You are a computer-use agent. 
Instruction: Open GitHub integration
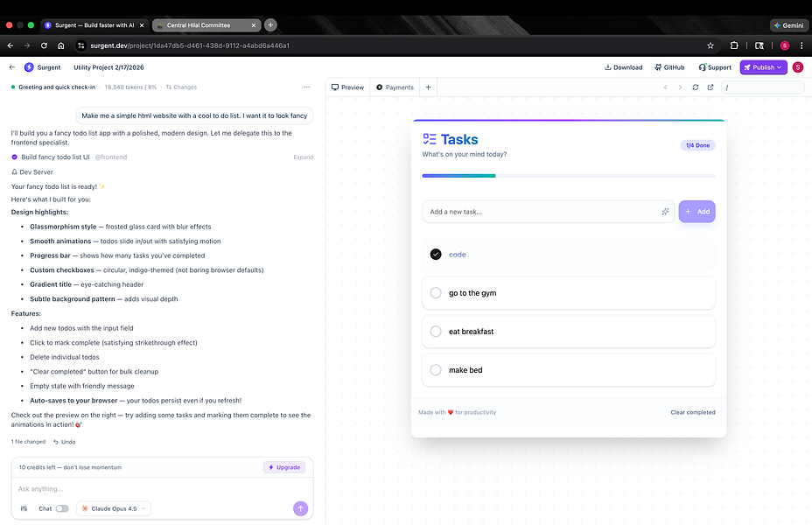tap(669, 67)
